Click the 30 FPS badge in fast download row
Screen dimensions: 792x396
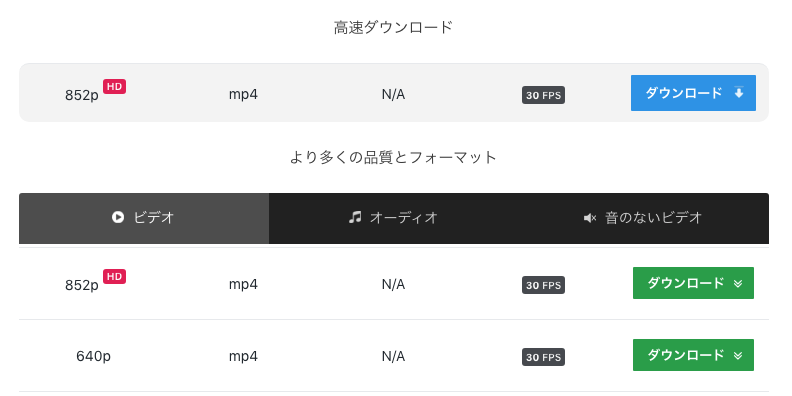pos(543,95)
